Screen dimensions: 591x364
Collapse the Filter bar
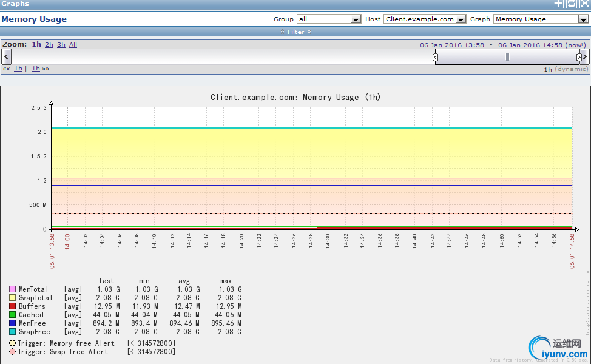[x=295, y=32]
